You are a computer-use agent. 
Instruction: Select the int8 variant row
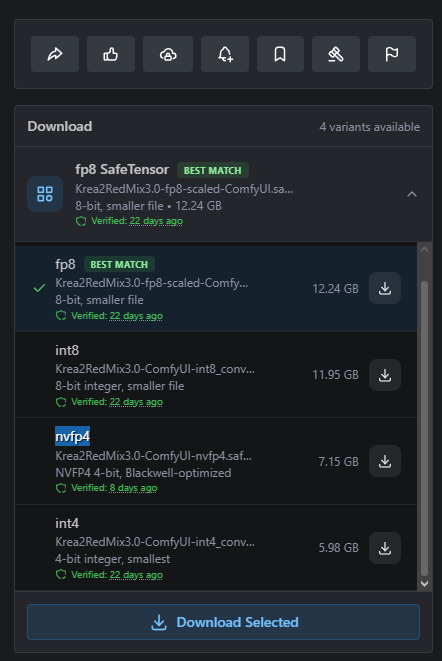216,375
